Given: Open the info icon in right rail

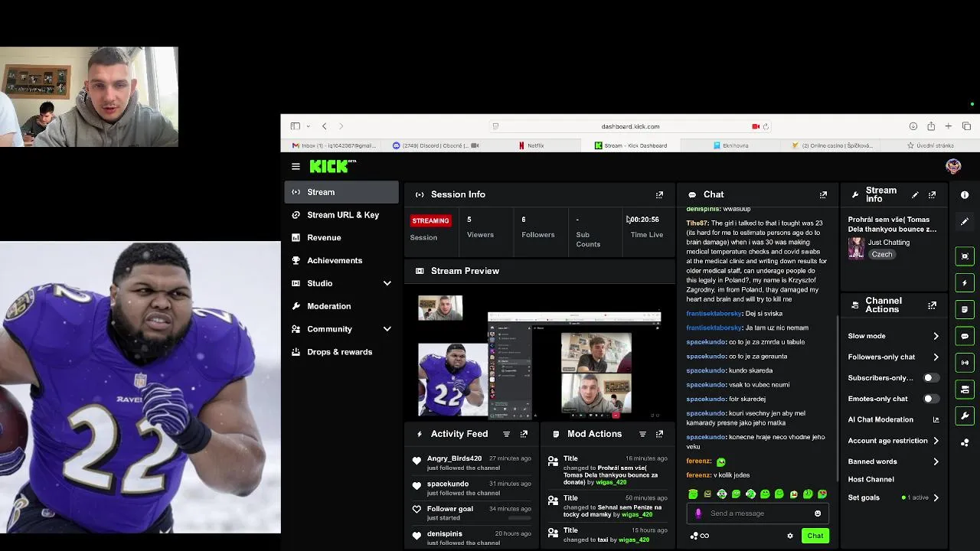Looking at the screenshot, I should point(965,195).
